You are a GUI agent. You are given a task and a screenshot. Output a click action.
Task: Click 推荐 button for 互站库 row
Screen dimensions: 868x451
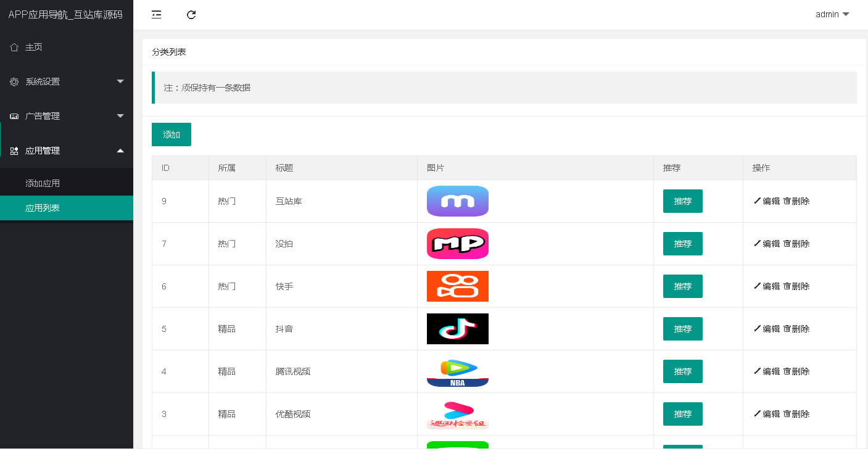pyautogui.click(x=683, y=201)
